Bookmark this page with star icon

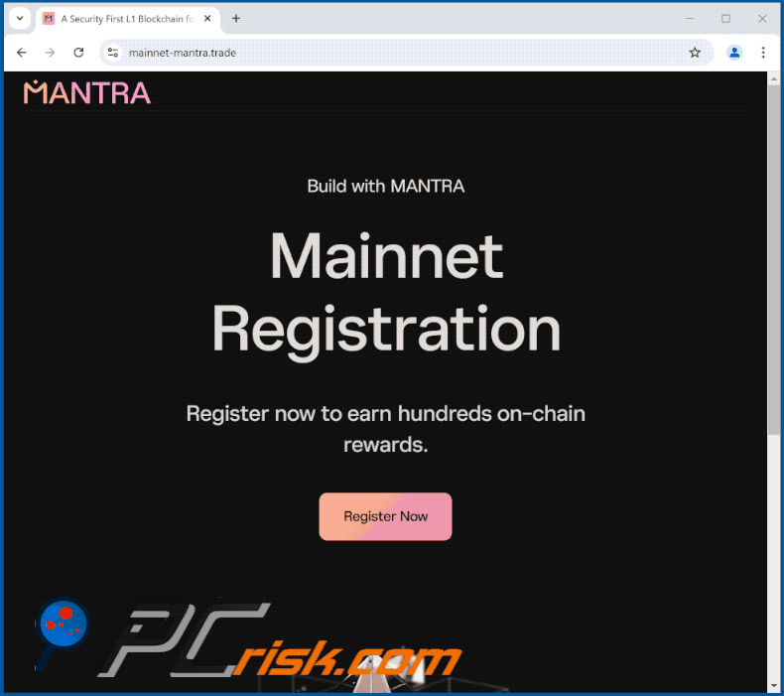695,53
